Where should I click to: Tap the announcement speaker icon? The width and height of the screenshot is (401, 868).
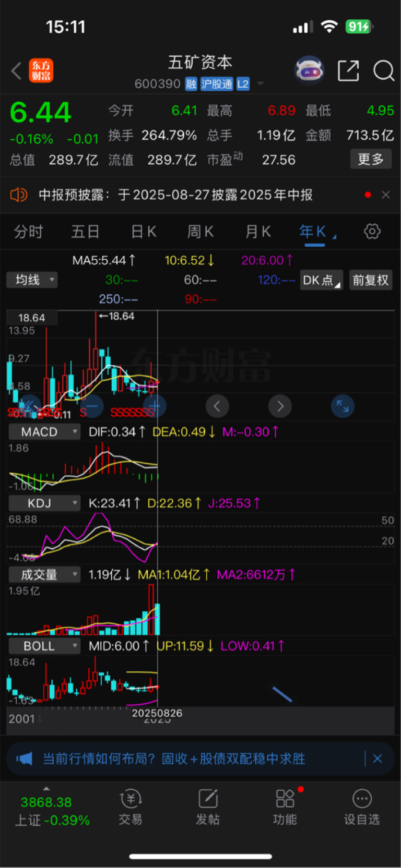pyautogui.click(x=19, y=195)
